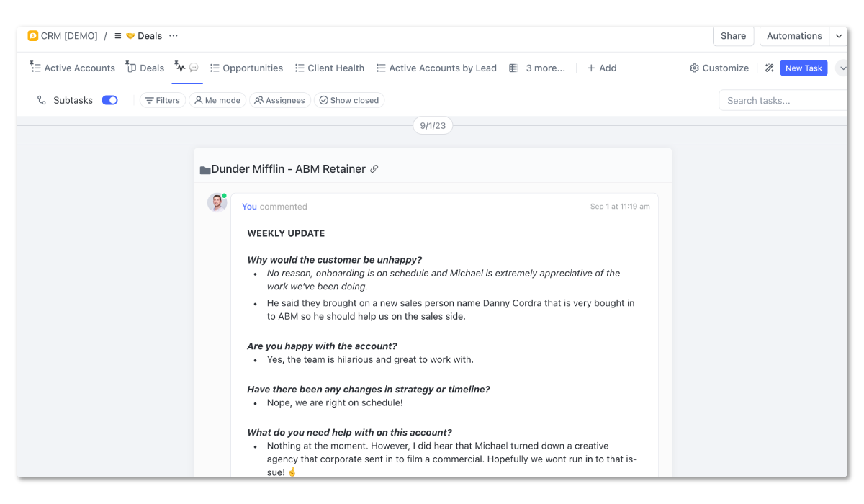Click the list view icon before Deals breadcrumb
The width and height of the screenshot is (864, 504).
click(117, 35)
